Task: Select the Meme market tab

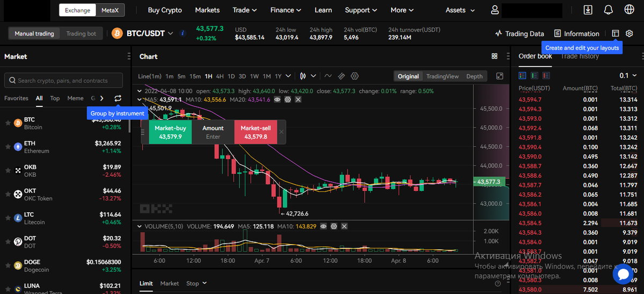Action: [75, 98]
